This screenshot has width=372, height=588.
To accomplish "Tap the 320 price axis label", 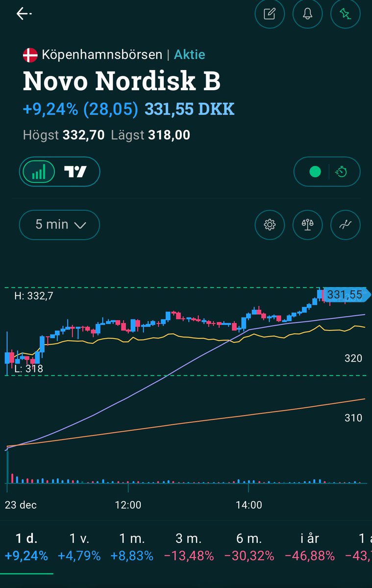I will (353, 359).
